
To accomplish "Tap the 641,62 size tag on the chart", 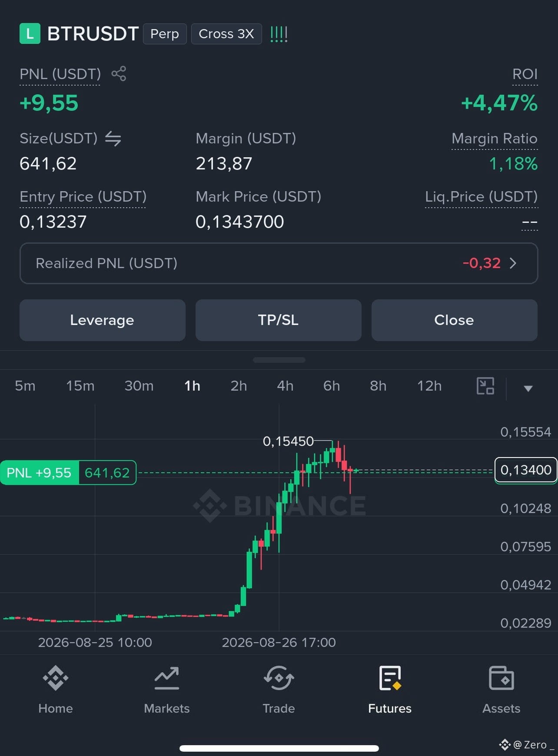I will click(x=107, y=472).
